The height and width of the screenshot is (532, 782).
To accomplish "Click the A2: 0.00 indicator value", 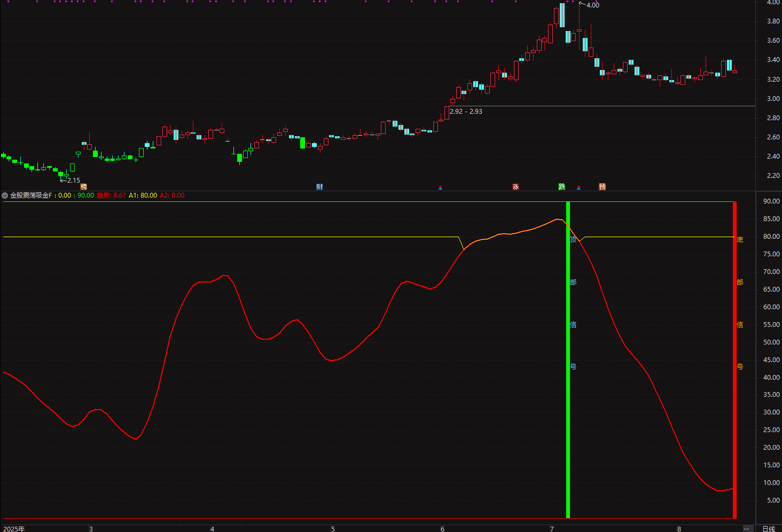I will (x=172, y=195).
